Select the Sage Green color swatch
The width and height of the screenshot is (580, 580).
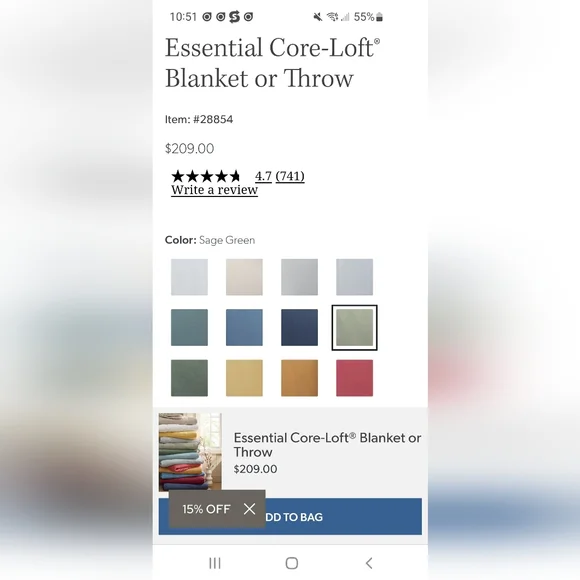(354, 327)
